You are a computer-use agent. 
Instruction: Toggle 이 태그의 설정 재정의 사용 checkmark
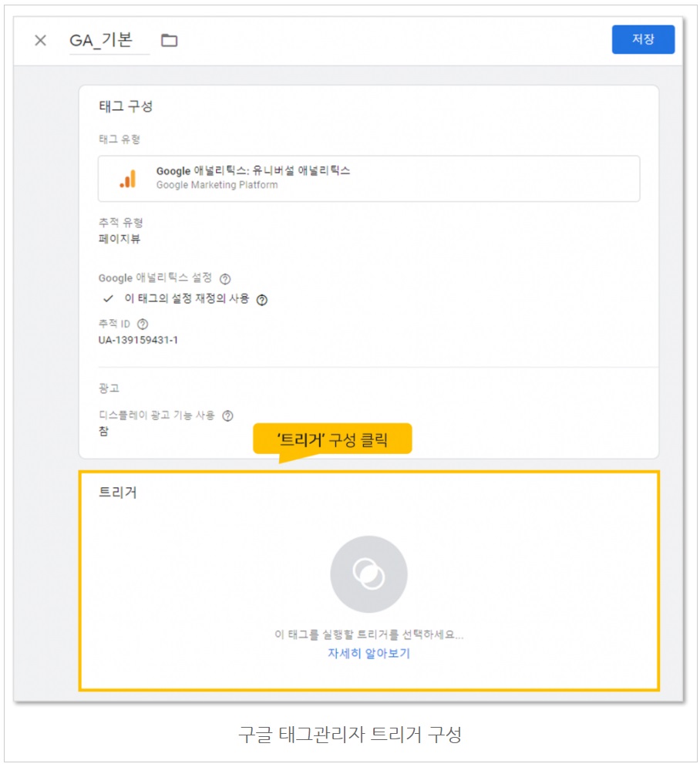108,298
